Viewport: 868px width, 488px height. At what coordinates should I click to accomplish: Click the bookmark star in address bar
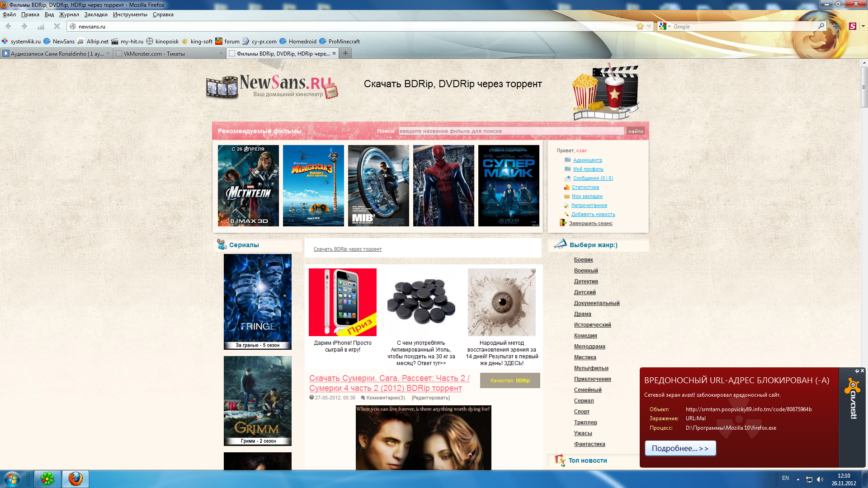(x=640, y=26)
